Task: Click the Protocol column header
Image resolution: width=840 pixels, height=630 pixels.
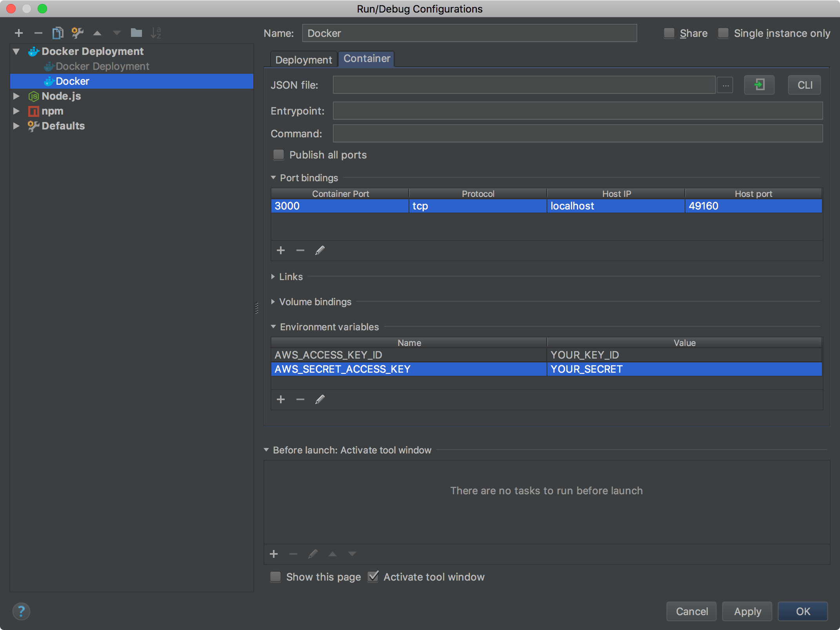Action: [x=478, y=194]
